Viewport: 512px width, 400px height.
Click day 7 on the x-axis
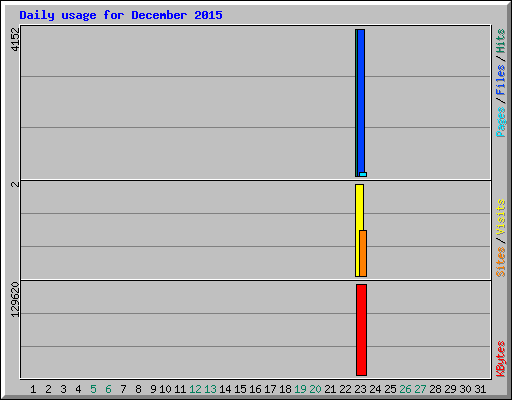123,389
